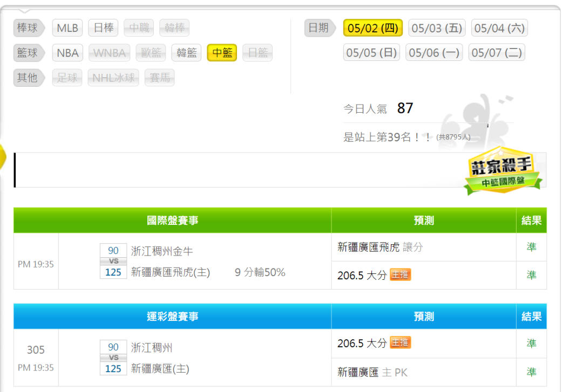Screen dimensions: 583x392
Task: Open team 浙江稠州金牛
Action: point(162,251)
